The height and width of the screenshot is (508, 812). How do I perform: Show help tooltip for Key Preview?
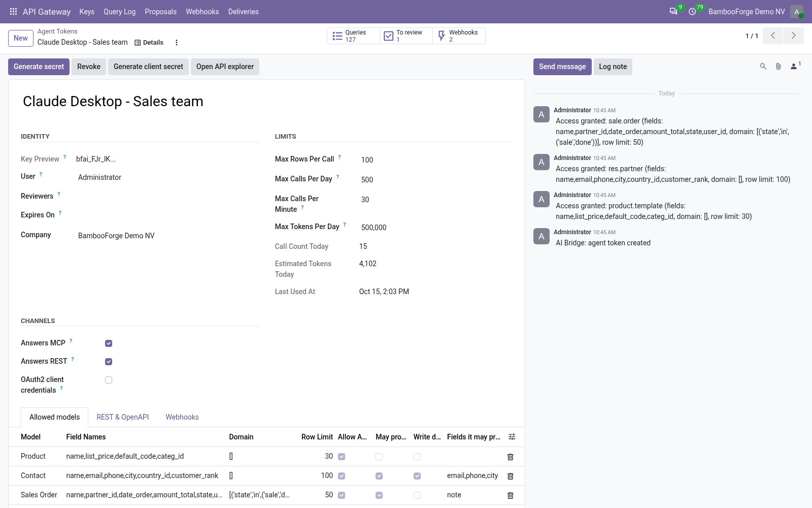tap(64, 157)
